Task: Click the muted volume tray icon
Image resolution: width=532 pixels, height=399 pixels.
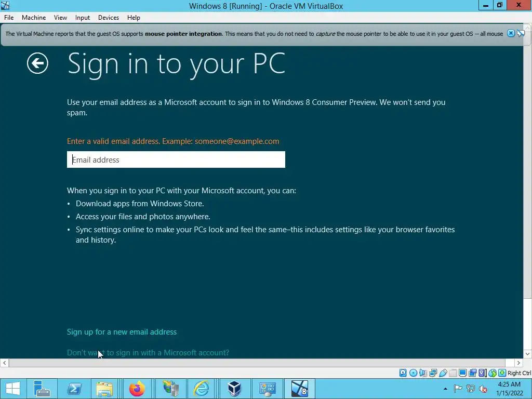Action: coord(483,389)
